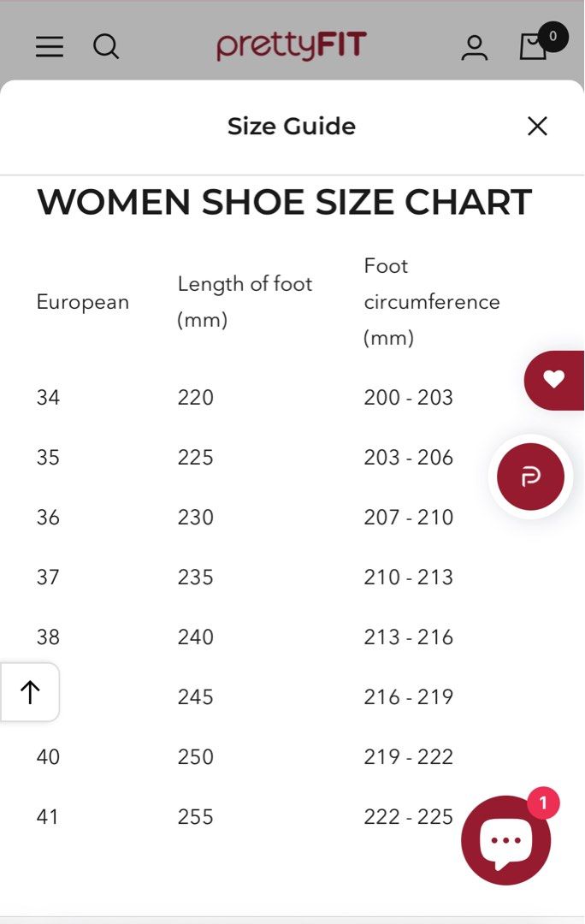This screenshot has height=924, width=585.
Task: Open the hamburger menu icon
Action: click(50, 46)
